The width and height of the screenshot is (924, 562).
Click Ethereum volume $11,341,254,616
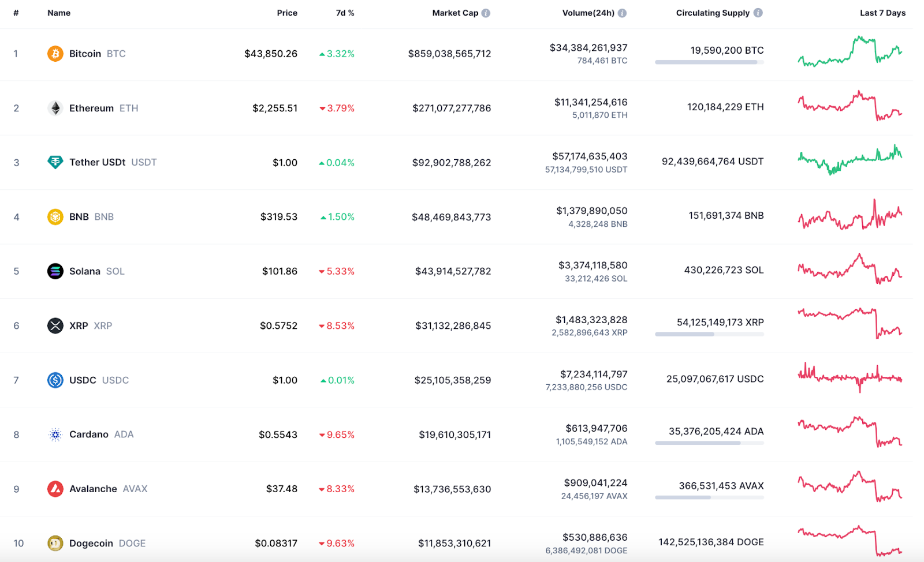pos(591,102)
